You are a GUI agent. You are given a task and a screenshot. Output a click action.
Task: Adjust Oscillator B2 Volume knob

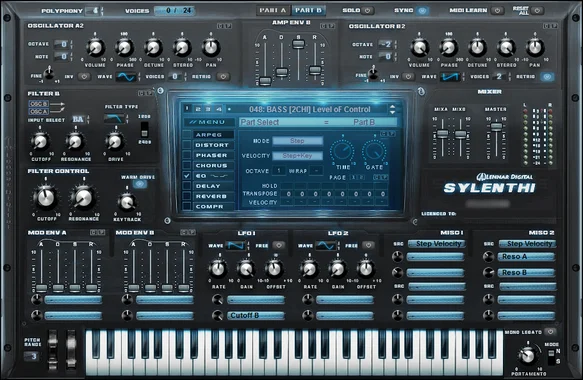click(x=419, y=48)
